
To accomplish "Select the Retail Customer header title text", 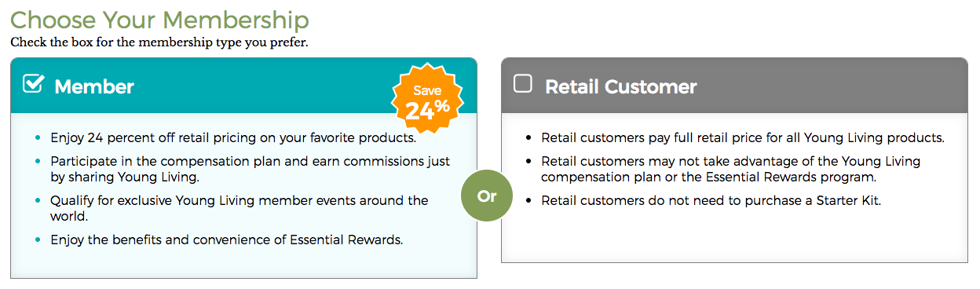I will 621,86.
